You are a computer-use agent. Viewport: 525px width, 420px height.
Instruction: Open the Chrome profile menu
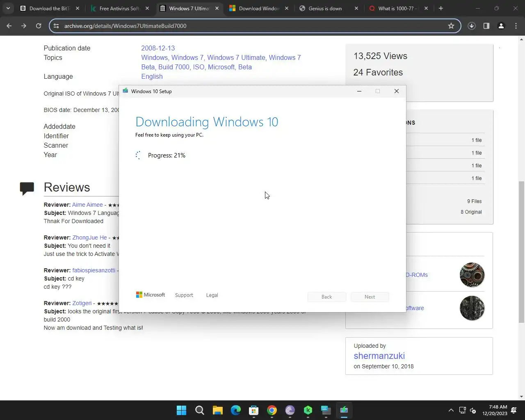click(x=501, y=26)
